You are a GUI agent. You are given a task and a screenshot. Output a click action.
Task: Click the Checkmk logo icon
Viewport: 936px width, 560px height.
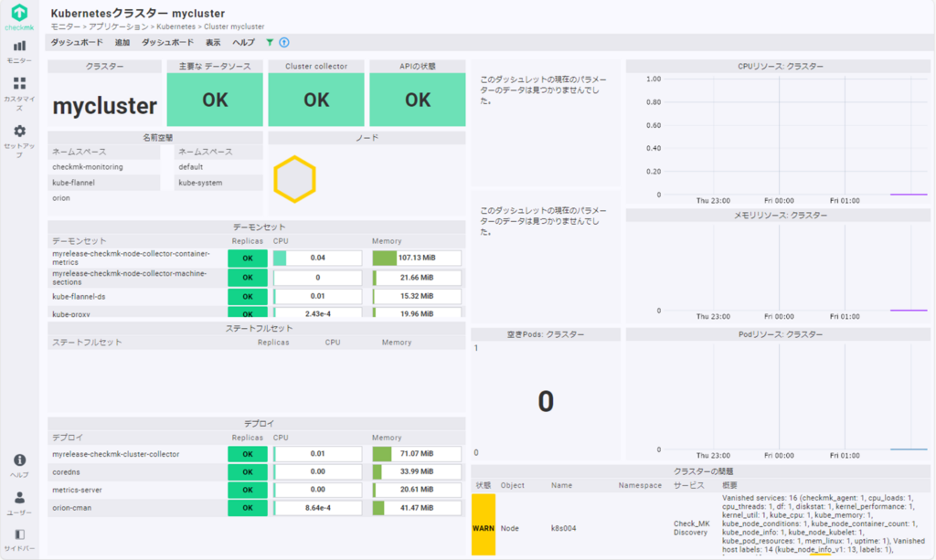[19, 13]
